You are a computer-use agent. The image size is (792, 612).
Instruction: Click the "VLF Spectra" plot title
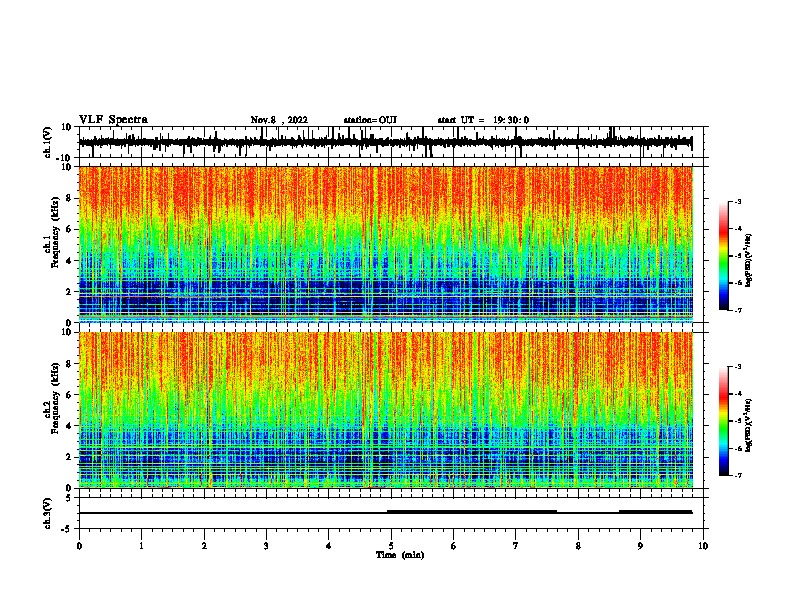[x=113, y=120]
